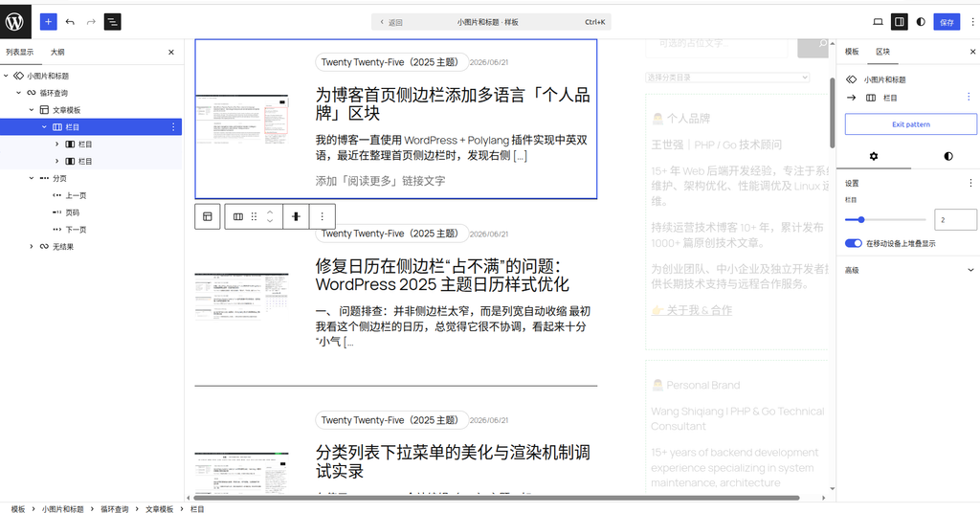Open the settings gear tab in sidebar
The height and width of the screenshot is (513, 980).
[874, 156]
